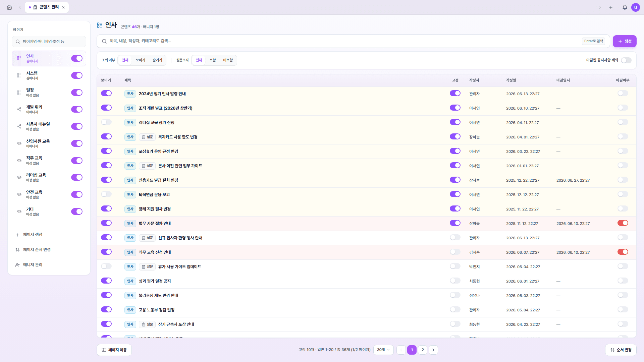Click the 신입사원 교육 graduation cap icon
Viewport: 644px width, 362px height.
click(x=19, y=143)
